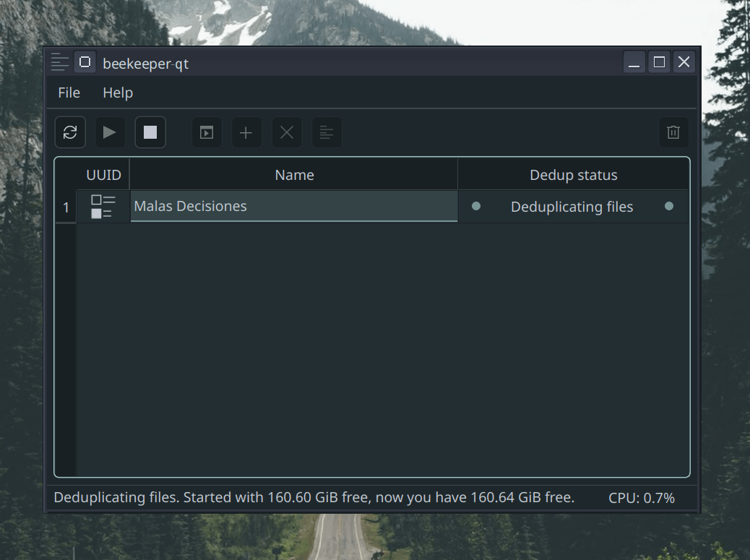This screenshot has width=750, height=560.
Task: Start deduplication with the play icon
Action: (110, 132)
